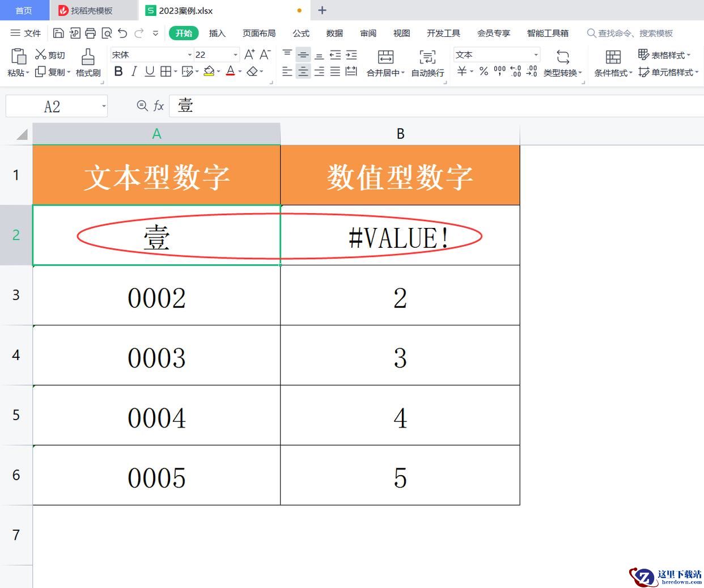Apply thousands separator format
The image size is (704, 588).
499,71
